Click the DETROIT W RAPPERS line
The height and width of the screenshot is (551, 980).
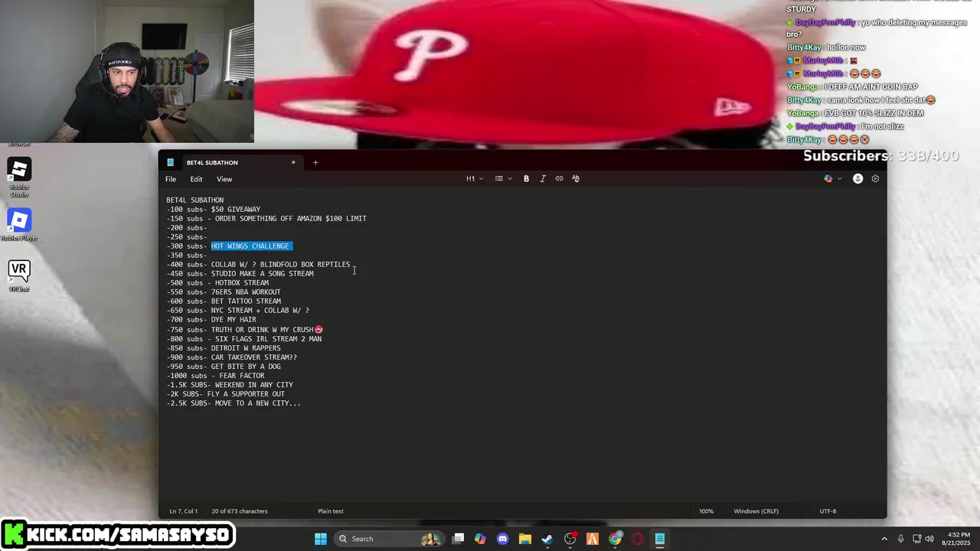point(224,348)
